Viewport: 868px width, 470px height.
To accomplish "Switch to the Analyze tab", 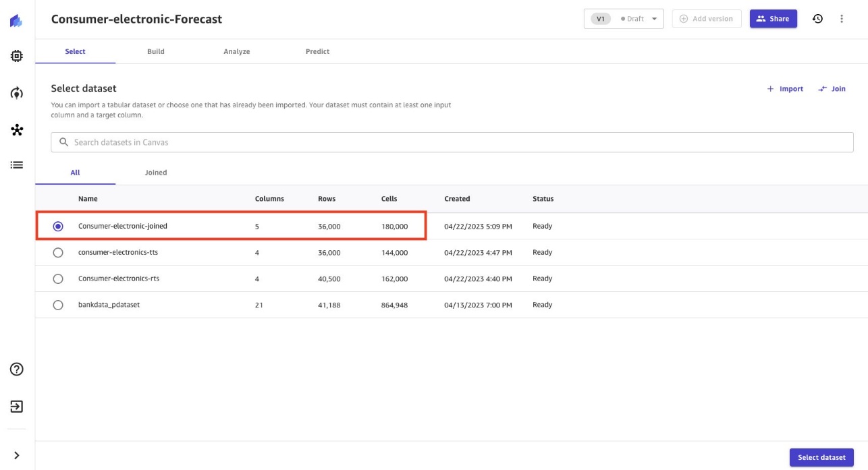I will tap(237, 51).
